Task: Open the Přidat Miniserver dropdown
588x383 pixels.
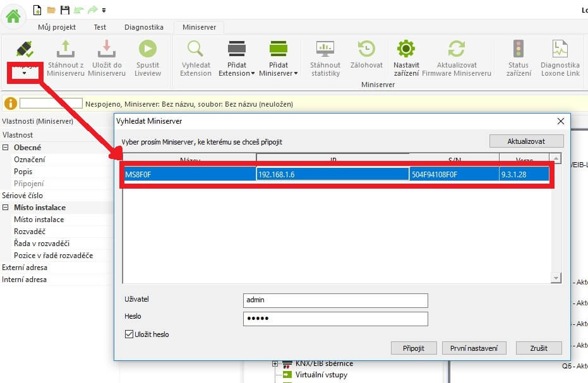Action: click(279, 69)
